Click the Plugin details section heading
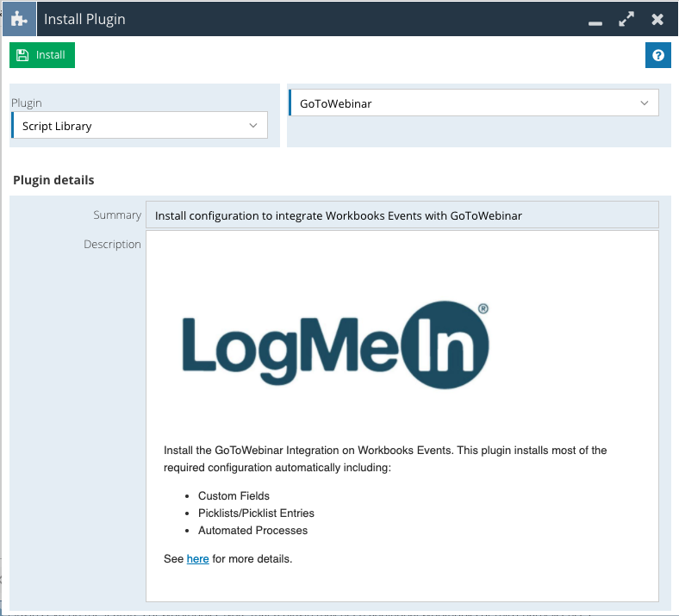This screenshot has width=679, height=616. pos(53,180)
